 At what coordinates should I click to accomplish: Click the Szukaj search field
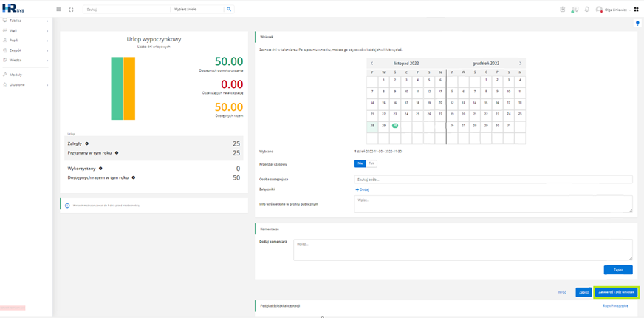point(126,9)
